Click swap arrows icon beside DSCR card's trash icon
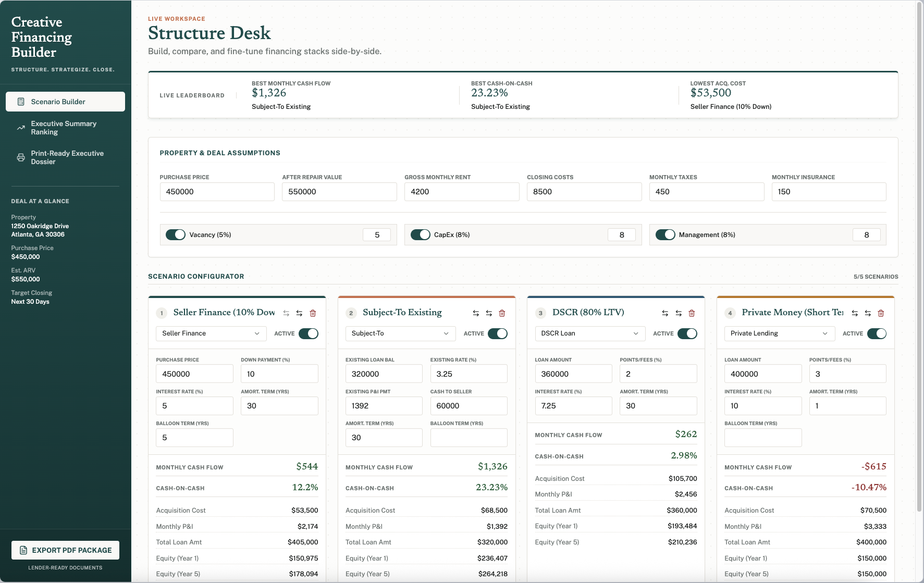 679,313
